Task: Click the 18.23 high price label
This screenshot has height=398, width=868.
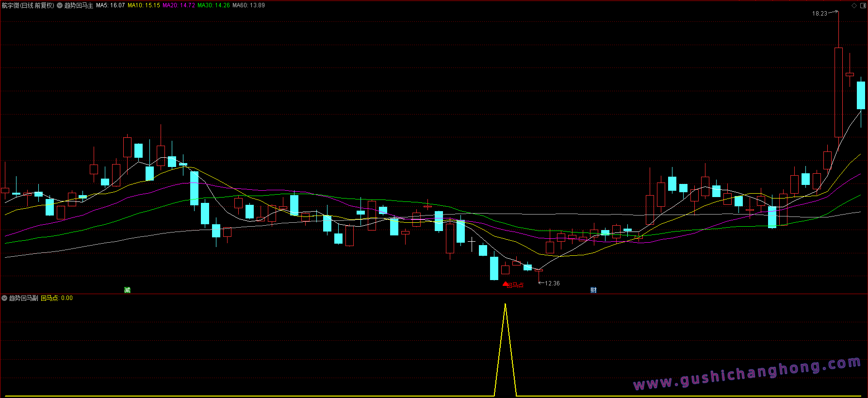Action: point(819,14)
